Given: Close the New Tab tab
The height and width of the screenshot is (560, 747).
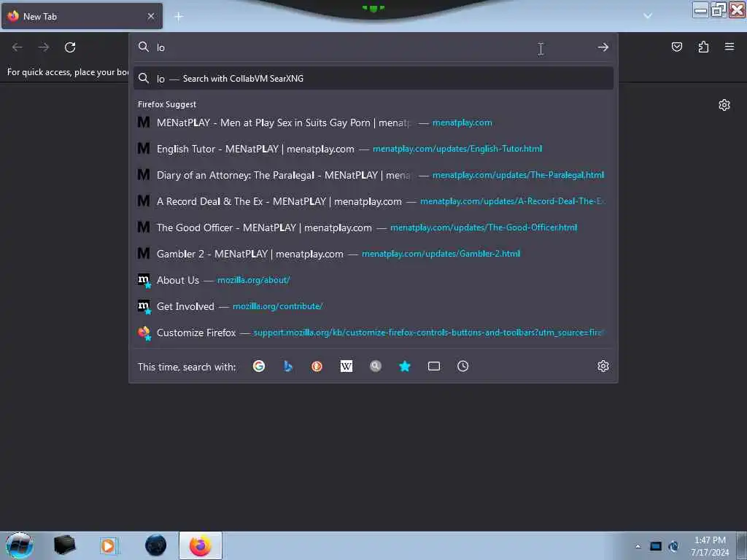Looking at the screenshot, I should [x=150, y=16].
